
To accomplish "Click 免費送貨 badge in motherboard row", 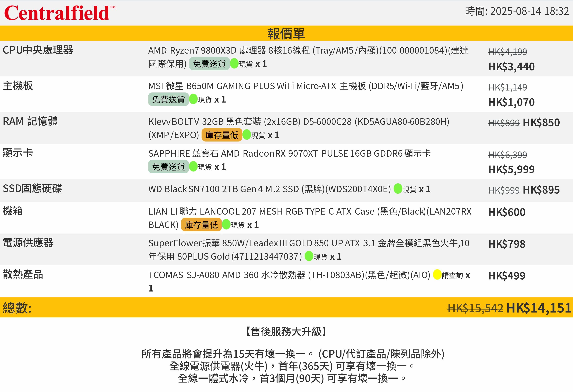I will point(168,99).
